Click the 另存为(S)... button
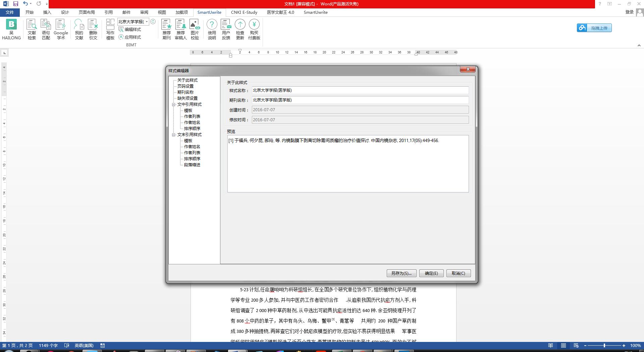644x352 pixels. click(x=401, y=273)
